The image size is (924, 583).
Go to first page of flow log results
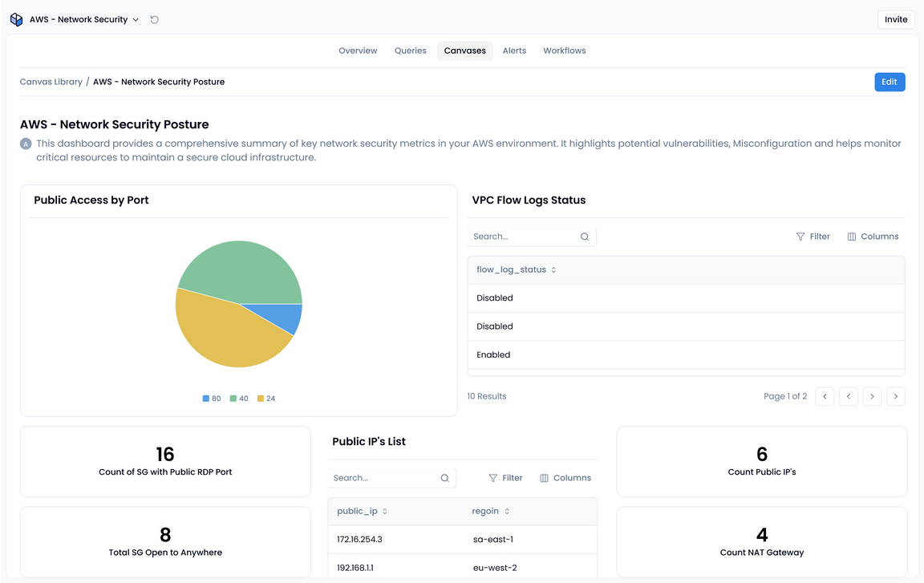(825, 396)
